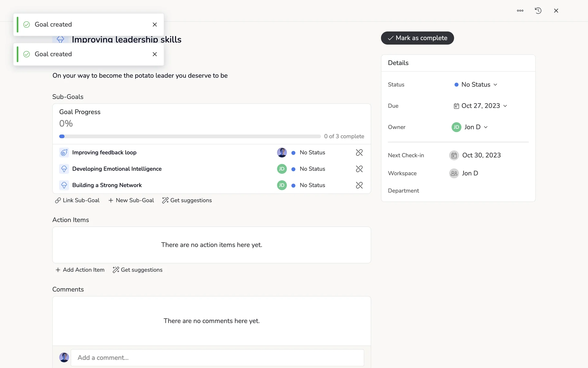The image size is (588, 368).
Task: Click the Goal Progress bar
Action: click(x=190, y=136)
